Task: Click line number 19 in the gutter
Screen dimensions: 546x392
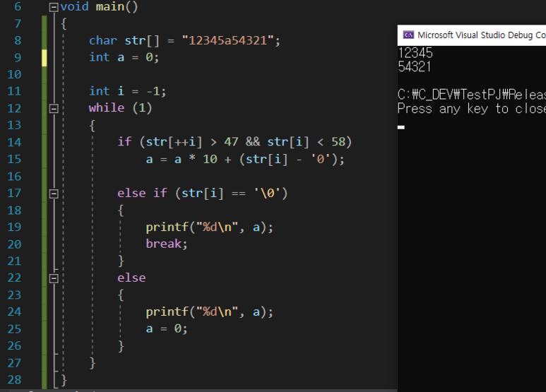Action: [14, 227]
